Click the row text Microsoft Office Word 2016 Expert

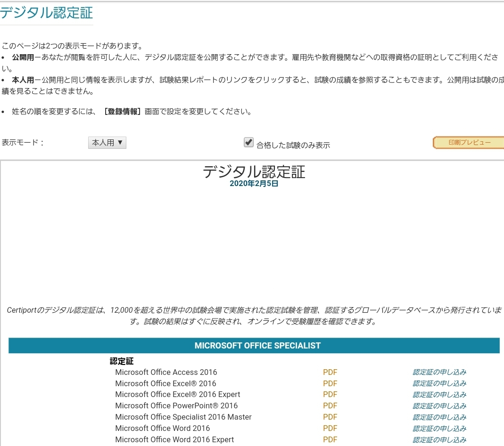point(174,439)
